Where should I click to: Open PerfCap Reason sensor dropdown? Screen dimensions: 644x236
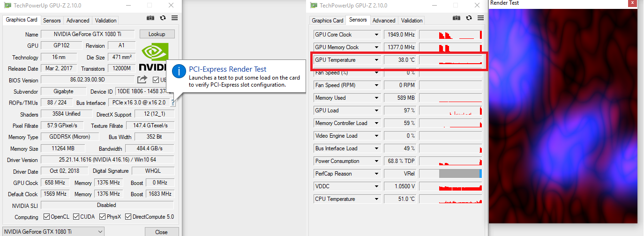(x=376, y=174)
